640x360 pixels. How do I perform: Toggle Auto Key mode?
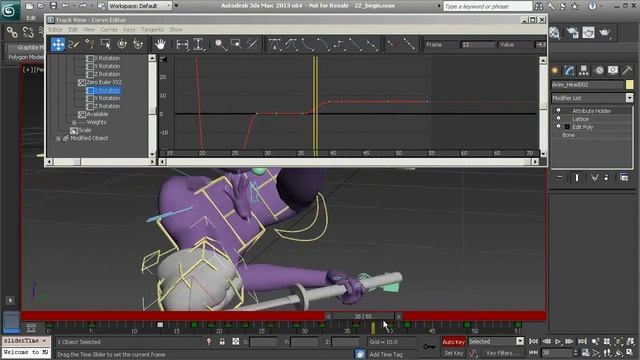pyautogui.click(x=453, y=342)
